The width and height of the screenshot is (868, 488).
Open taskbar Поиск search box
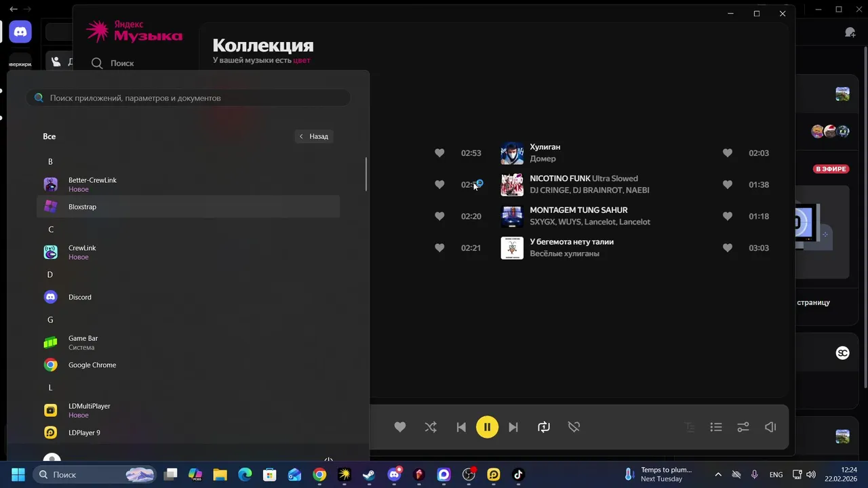tap(95, 474)
